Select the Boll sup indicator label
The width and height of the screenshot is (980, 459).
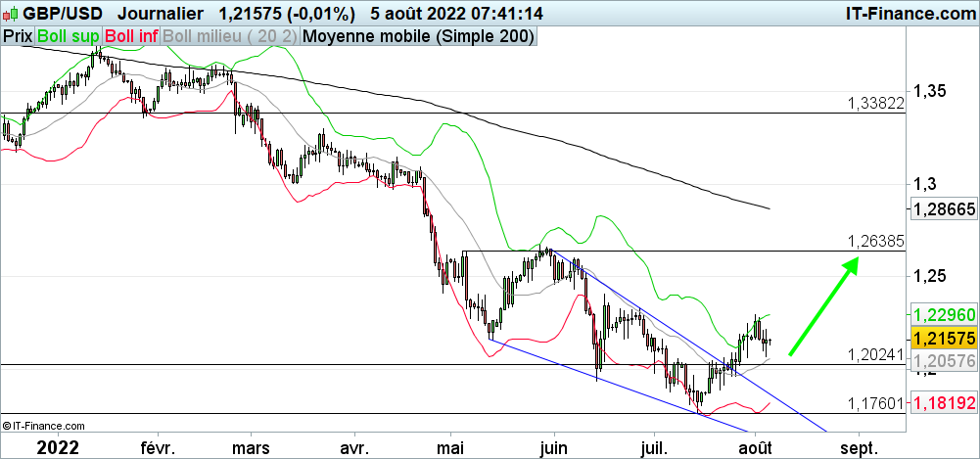[x=68, y=36]
